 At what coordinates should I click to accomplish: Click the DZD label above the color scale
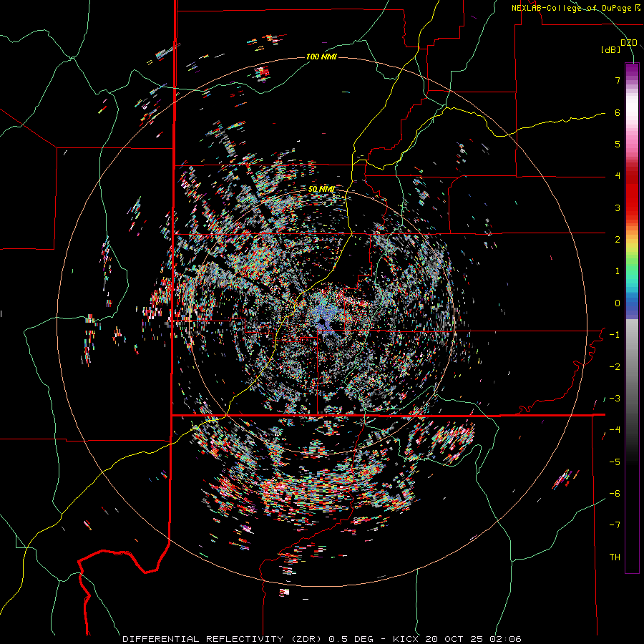click(628, 43)
